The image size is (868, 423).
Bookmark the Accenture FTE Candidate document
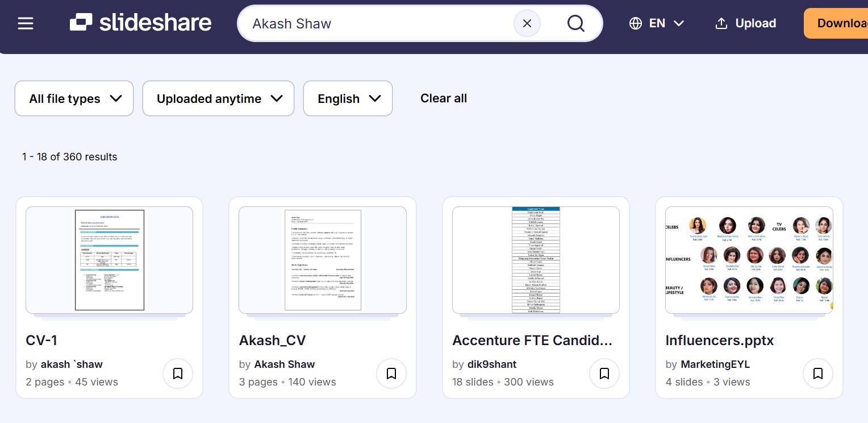[604, 374]
